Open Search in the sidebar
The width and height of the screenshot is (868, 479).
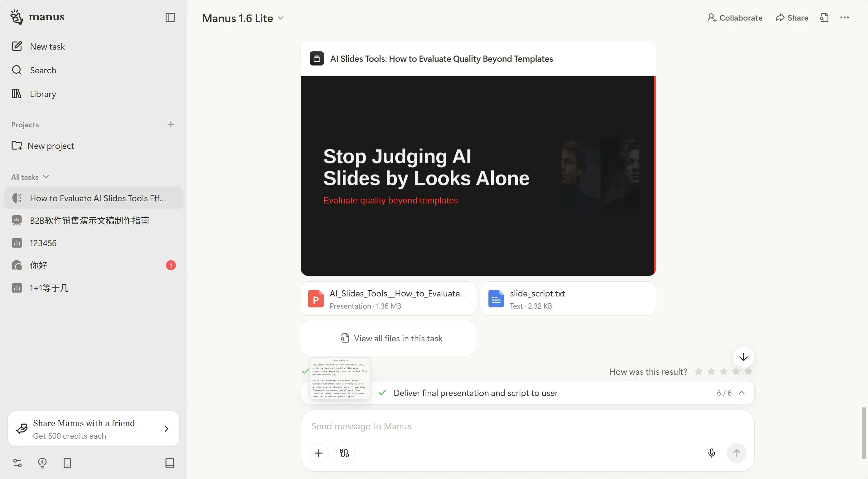coord(93,70)
